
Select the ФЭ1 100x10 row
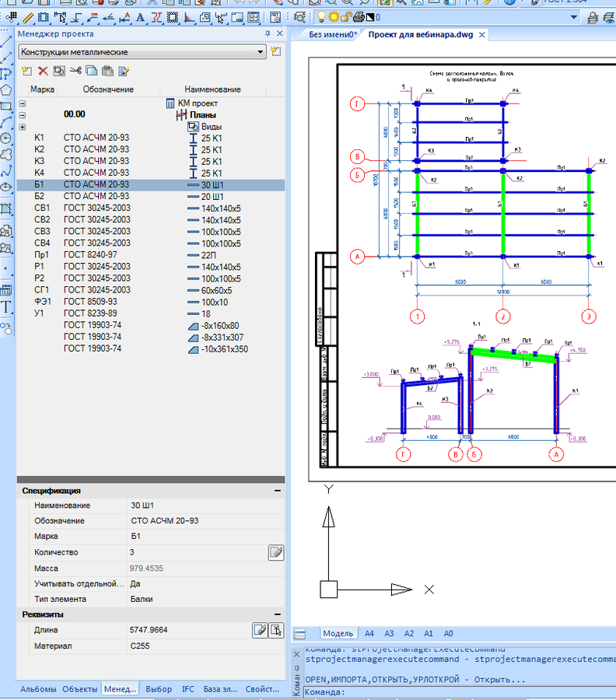tap(151, 302)
